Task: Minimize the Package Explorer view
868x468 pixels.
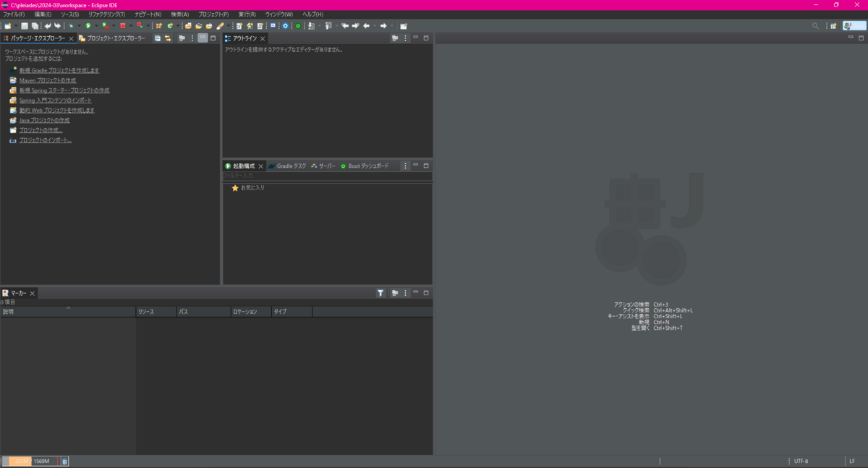Action: (x=203, y=38)
